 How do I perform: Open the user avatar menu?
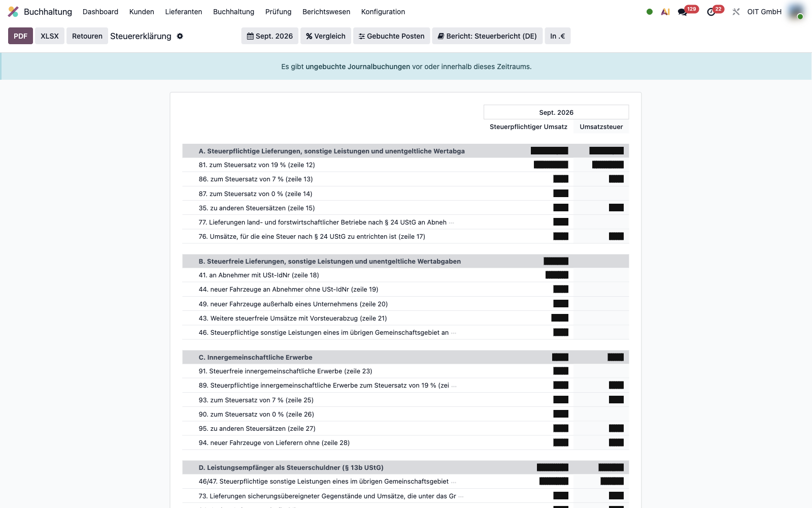[796, 12]
